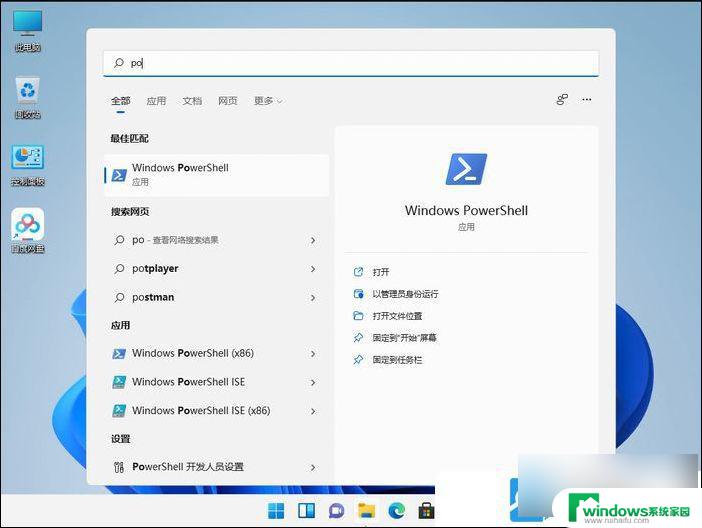Click magnifier icon beside potplayer
Image resolution: width=702 pixels, height=528 pixels.
pyautogui.click(x=119, y=269)
